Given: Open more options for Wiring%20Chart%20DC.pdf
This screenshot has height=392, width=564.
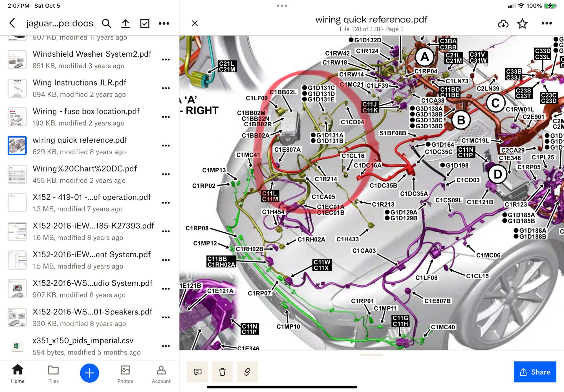Looking at the screenshot, I should point(166,174).
